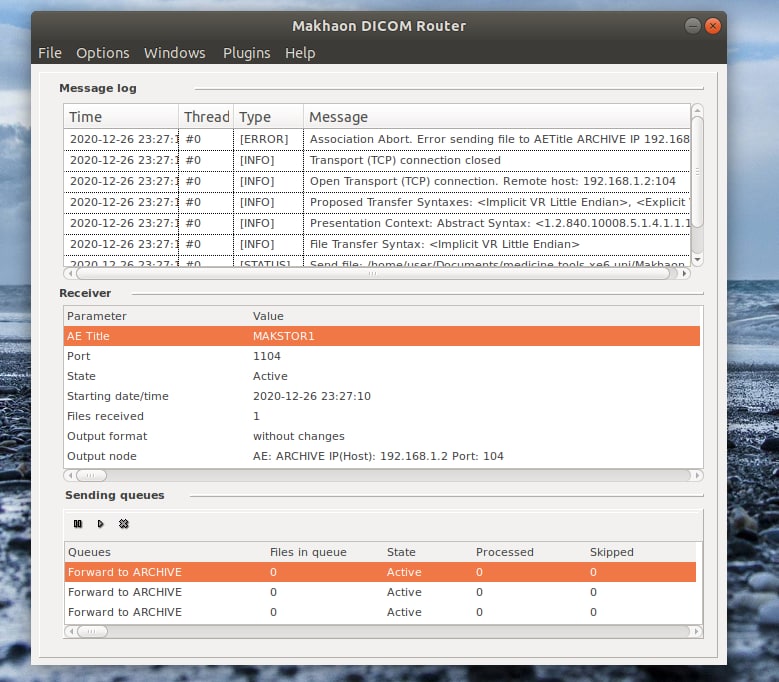Click the Message column header
Screen dimensions: 779x682
coord(497,117)
